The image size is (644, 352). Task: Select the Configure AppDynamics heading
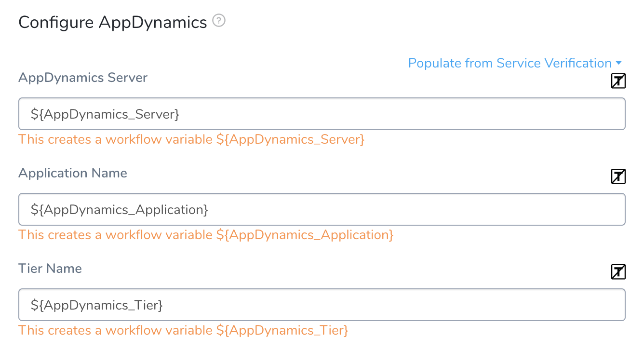click(x=113, y=22)
